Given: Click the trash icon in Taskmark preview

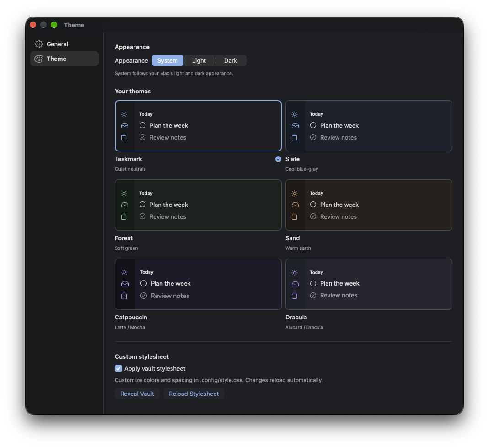Looking at the screenshot, I should (x=124, y=137).
